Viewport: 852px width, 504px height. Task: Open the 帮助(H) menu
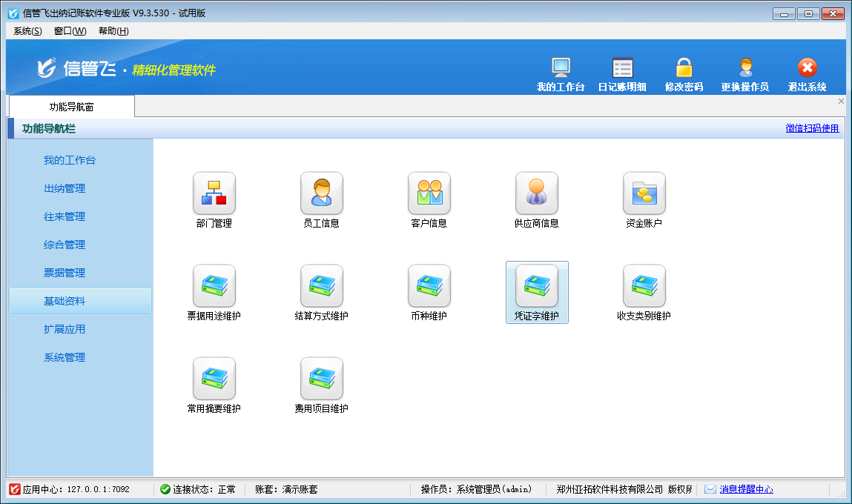tap(113, 31)
